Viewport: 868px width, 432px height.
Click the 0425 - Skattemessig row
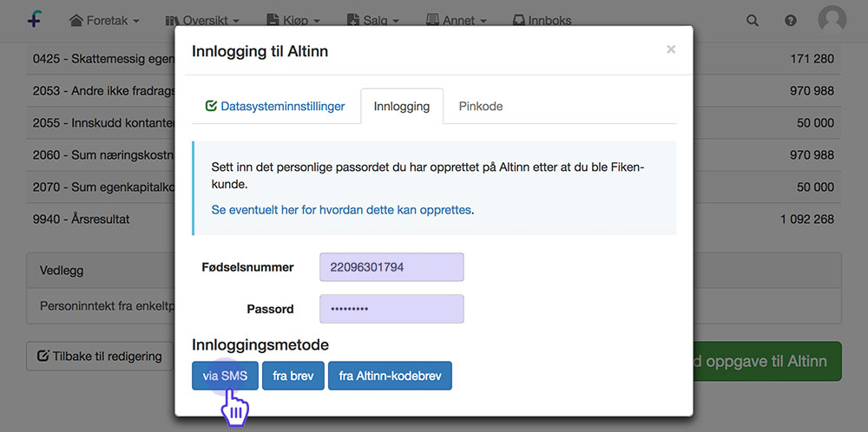click(x=433, y=58)
